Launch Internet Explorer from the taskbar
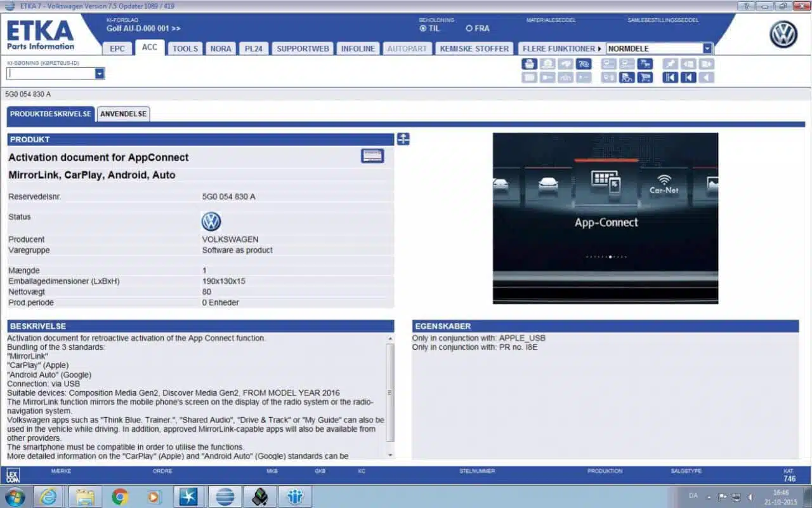 click(x=49, y=497)
